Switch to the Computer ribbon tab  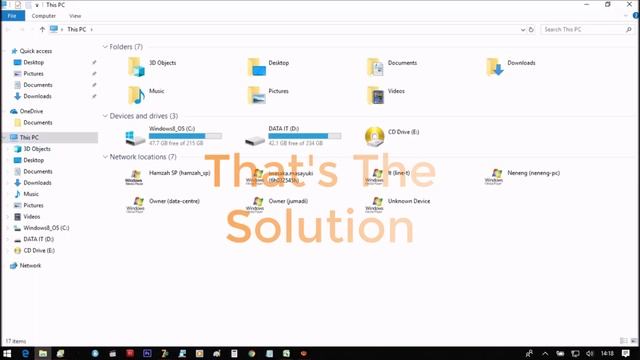pyautogui.click(x=43, y=16)
